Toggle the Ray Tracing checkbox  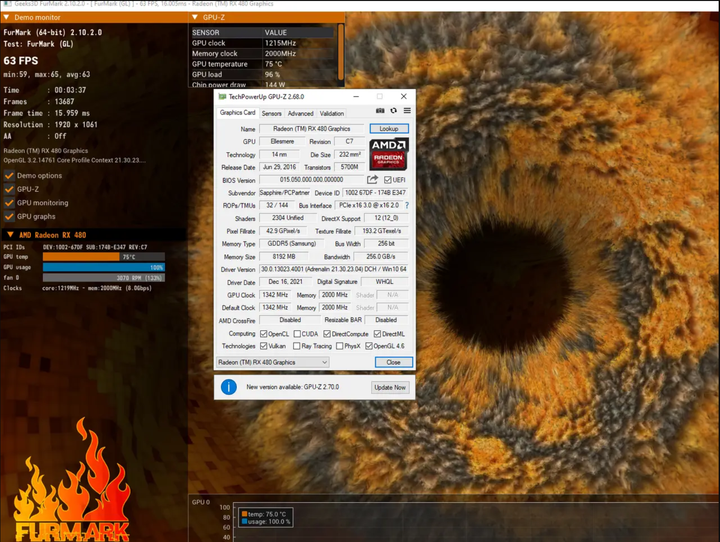[297, 346]
